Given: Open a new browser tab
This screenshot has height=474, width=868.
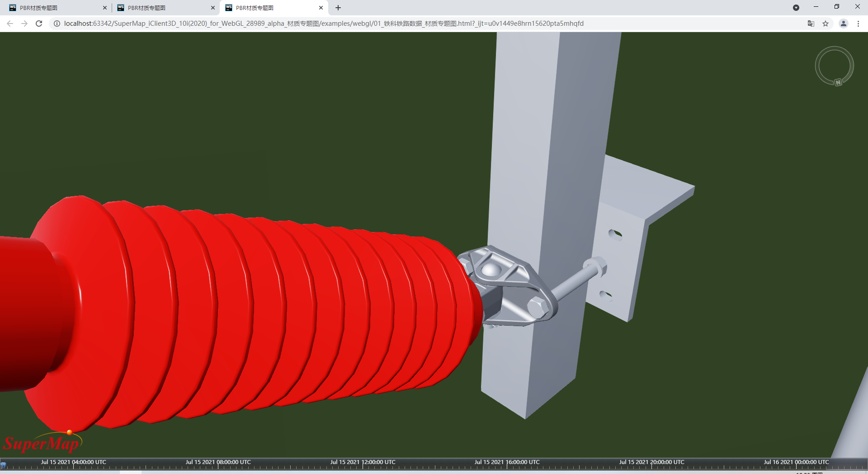Looking at the screenshot, I should click(338, 8).
